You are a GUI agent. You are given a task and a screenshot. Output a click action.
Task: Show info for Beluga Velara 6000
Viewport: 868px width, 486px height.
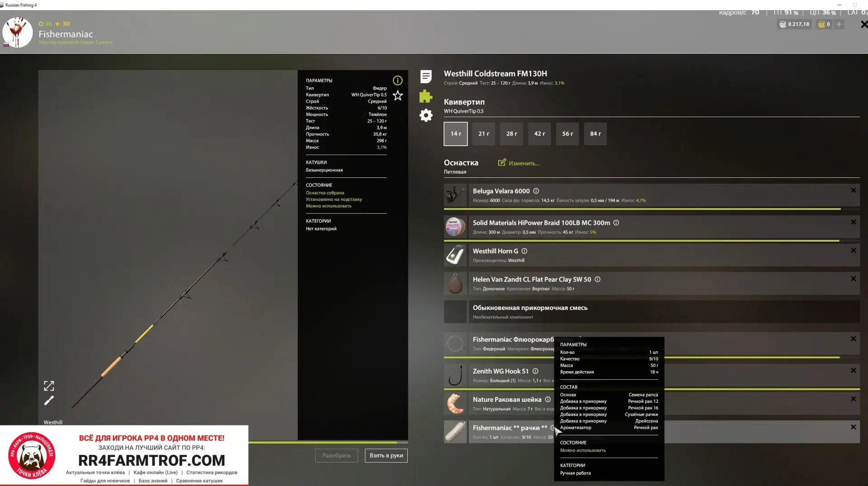click(536, 191)
